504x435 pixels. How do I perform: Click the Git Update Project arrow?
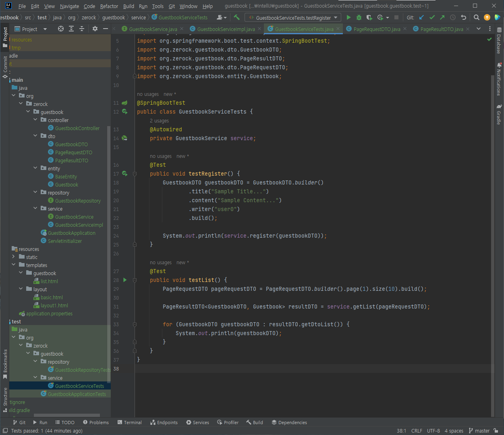[421, 17]
